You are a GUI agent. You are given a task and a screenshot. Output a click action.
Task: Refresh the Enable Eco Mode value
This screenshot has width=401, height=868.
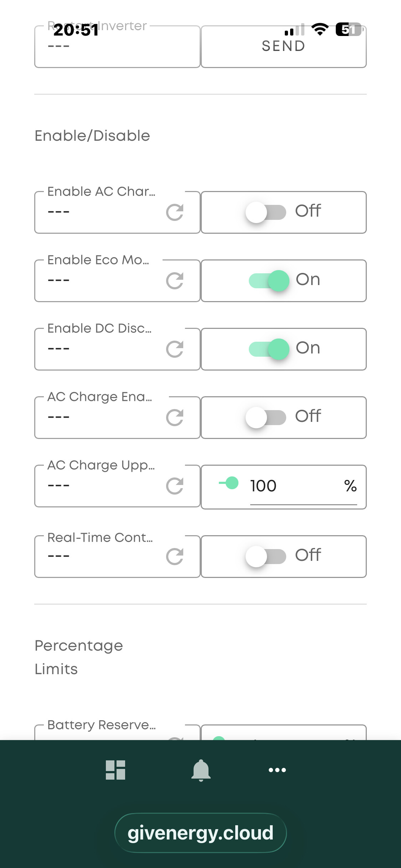click(175, 281)
